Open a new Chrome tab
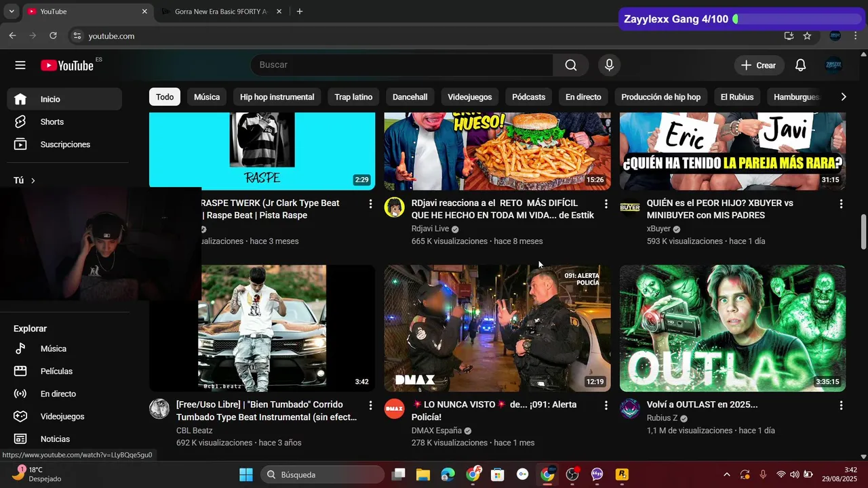868x488 pixels. 300,12
